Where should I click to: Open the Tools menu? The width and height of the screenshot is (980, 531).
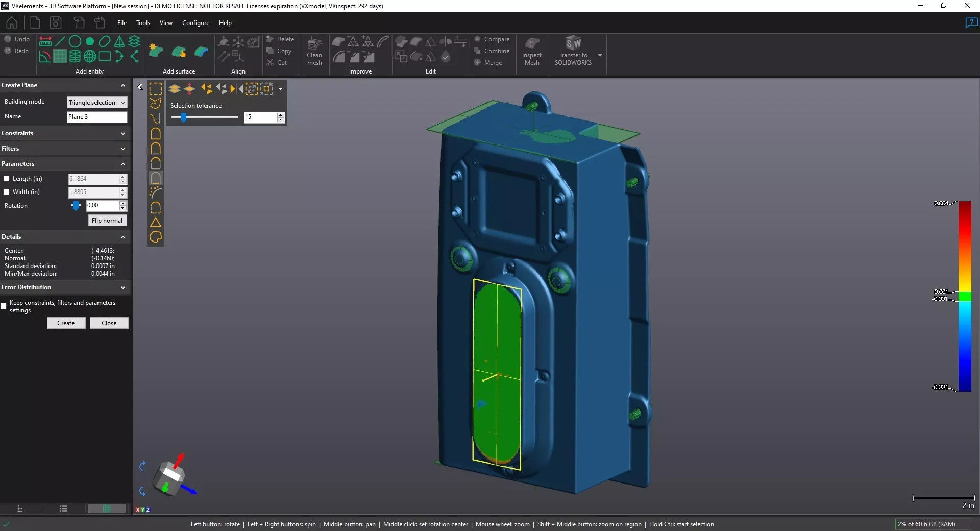[x=143, y=23]
